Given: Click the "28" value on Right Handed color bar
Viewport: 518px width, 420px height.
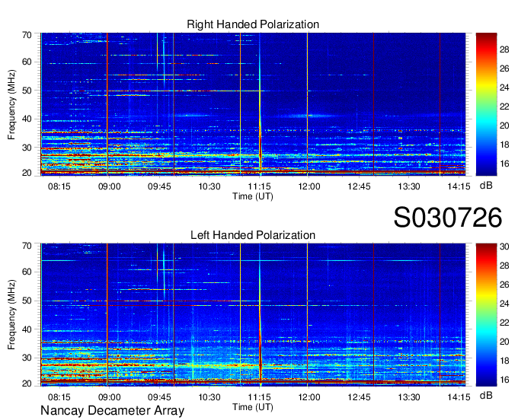Looking at the screenshot, I should coord(504,49).
